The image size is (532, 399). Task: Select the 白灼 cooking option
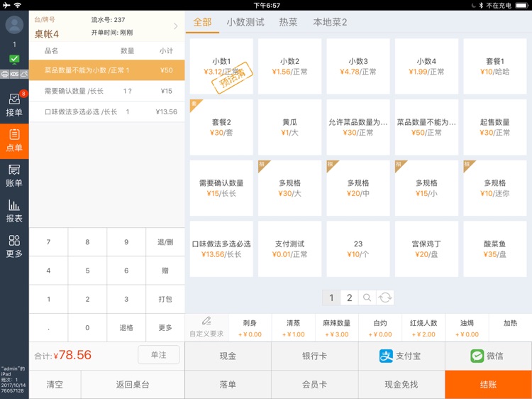pos(380,328)
